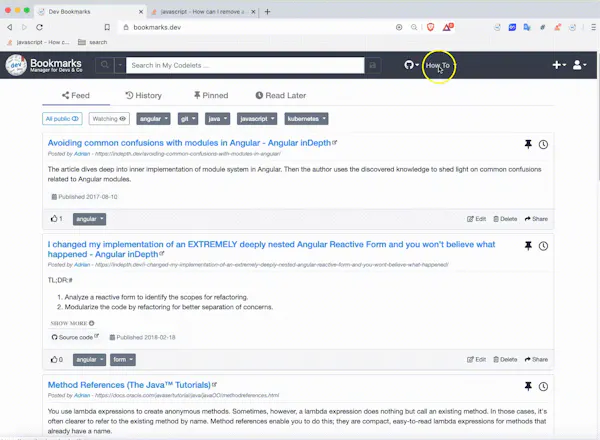
Task: Open the git tag filter dropdown
Action: pyautogui.click(x=188, y=119)
